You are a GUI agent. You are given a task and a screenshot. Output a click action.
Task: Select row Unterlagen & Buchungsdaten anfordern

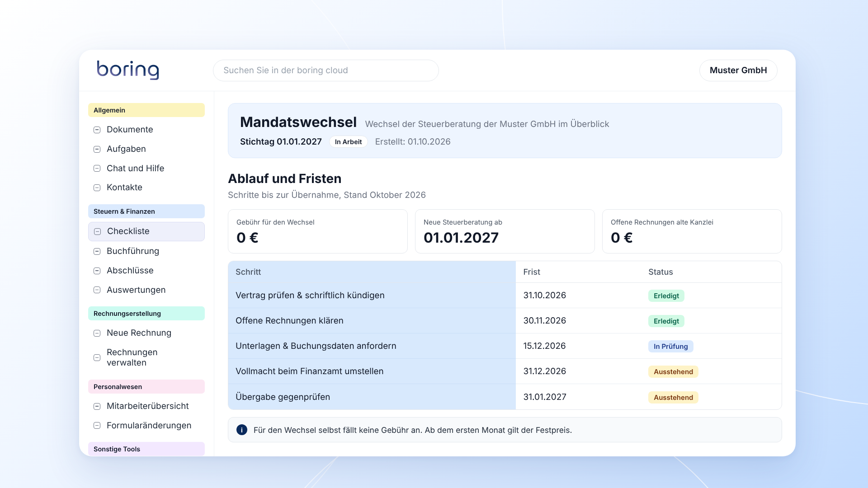coord(505,346)
